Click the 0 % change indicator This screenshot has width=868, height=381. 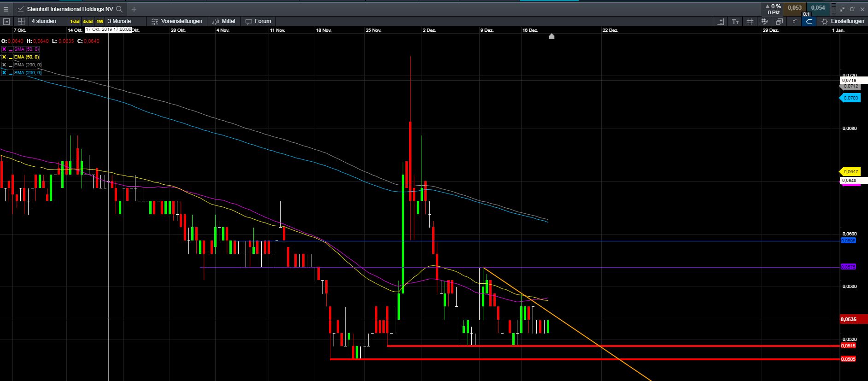tap(774, 6)
